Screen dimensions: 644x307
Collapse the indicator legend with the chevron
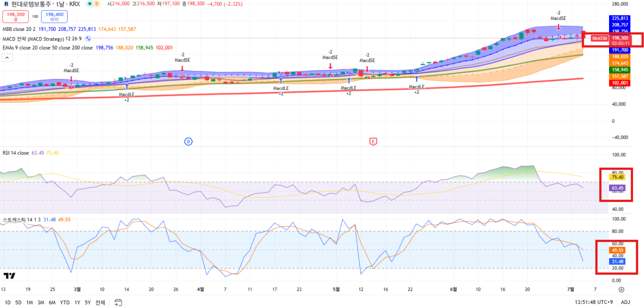coord(7,57)
